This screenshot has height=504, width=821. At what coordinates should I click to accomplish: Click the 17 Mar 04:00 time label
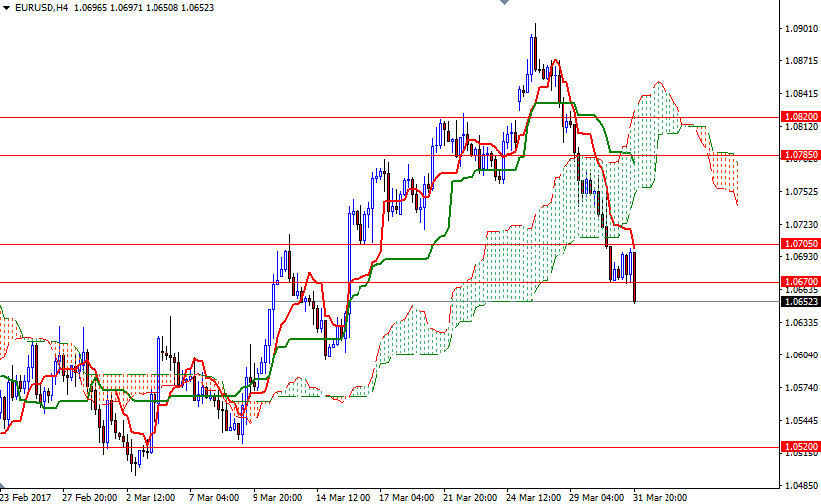[x=407, y=497]
